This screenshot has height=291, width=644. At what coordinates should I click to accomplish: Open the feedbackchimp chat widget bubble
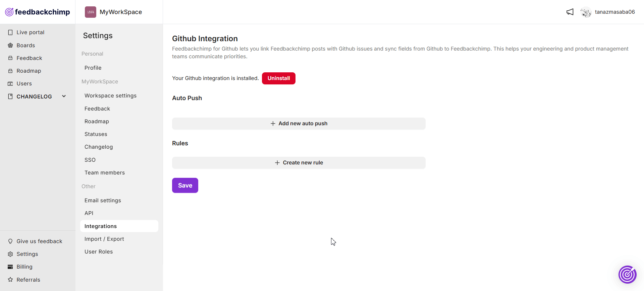click(628, 275)
